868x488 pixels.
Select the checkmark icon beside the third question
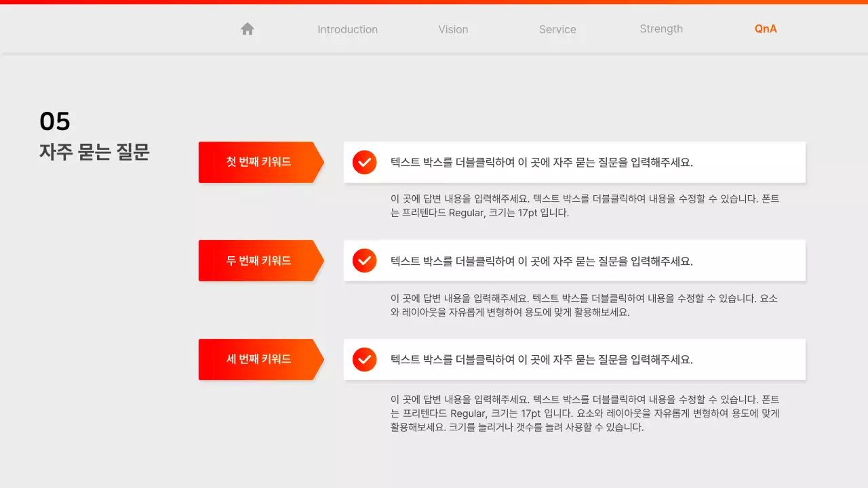364,359
